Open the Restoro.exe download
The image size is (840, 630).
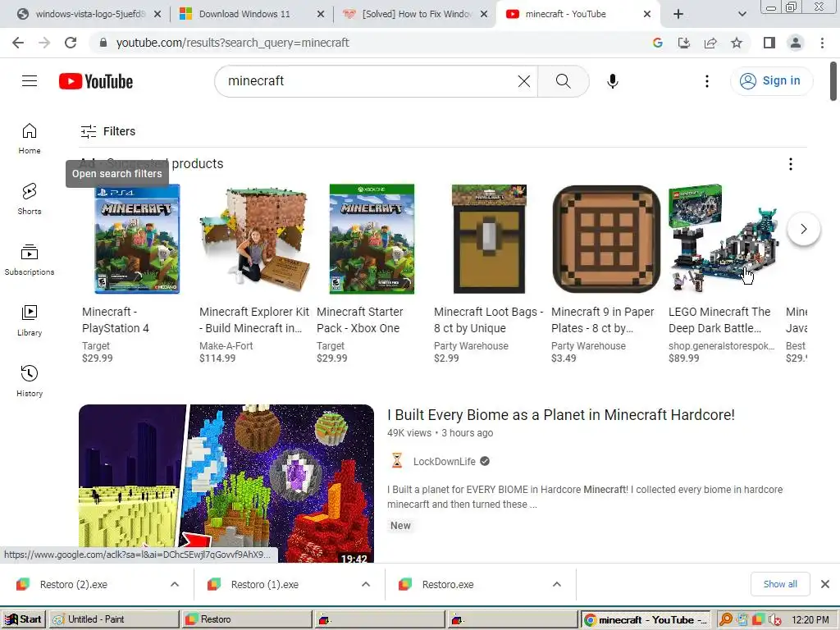[x=448, y=584]
